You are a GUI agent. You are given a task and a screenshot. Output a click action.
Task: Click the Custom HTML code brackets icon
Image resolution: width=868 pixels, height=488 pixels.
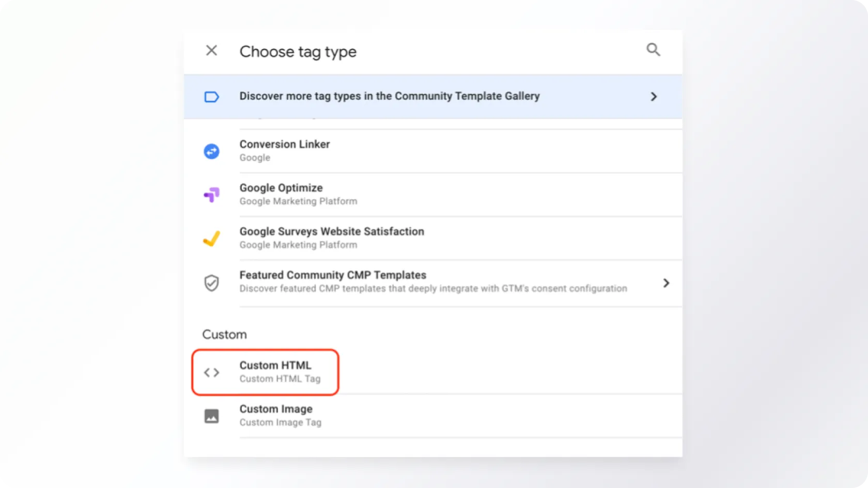pos(211,372)
